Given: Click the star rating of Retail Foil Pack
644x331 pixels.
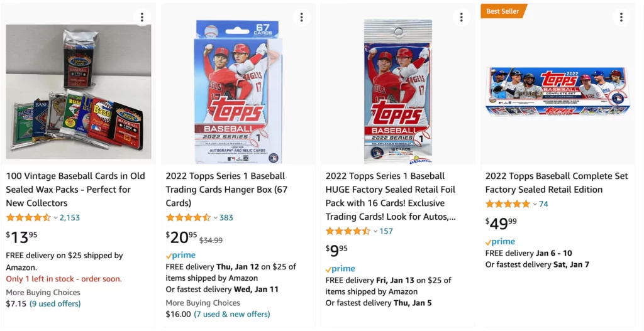Looking at the screenshot, I should point(348,231).
